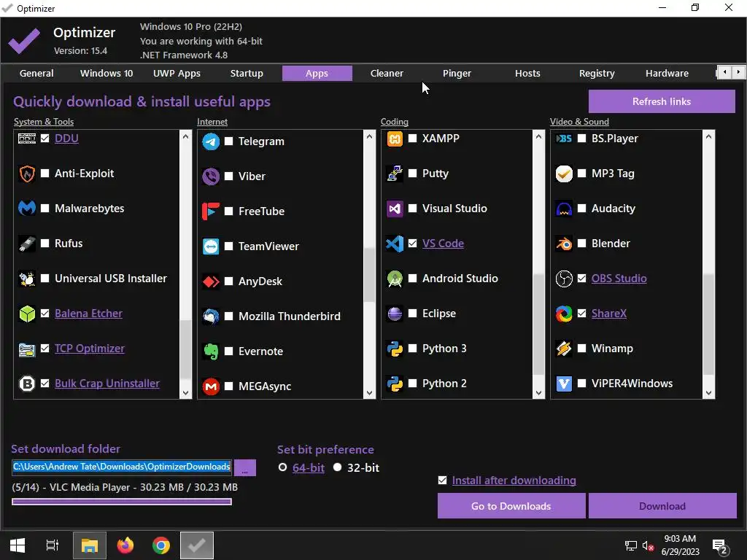The height and width of the screenshot is (560, 747).
Task: Click the download folder browse button
Action: point(245,467)
